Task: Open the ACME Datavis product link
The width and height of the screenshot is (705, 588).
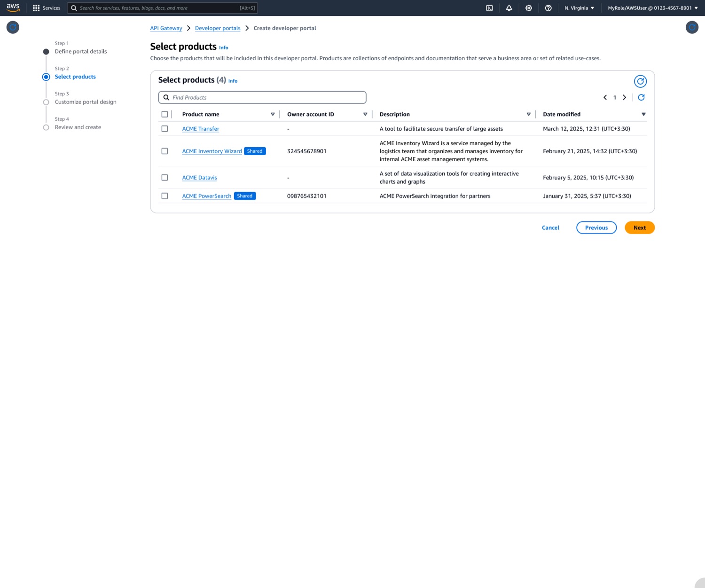Action: pyautogui.click(x=200, y=178)
